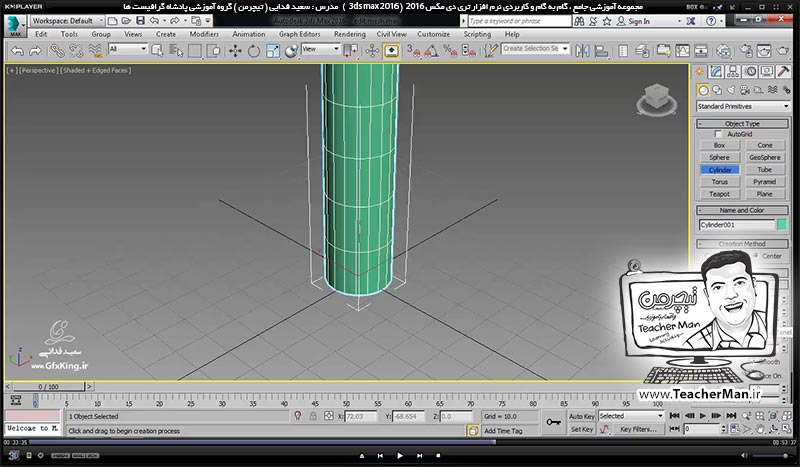This screenshot has height=467, width=800.
Task: Click the Select and Place tool
Action: tap(291, 51)
